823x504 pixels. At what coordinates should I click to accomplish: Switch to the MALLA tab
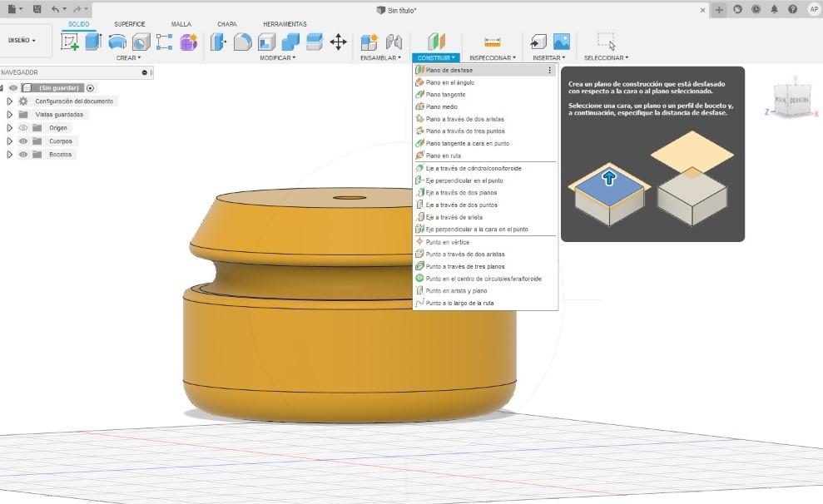point(181,24)
